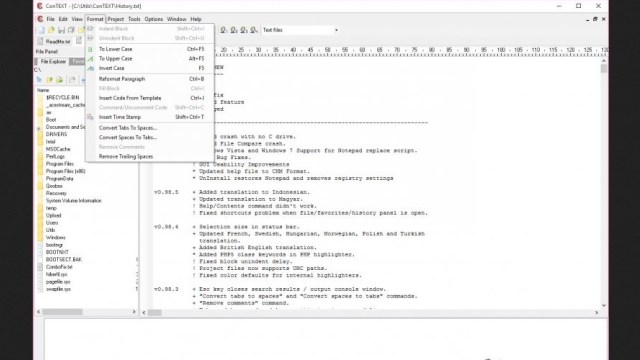Close the open Format menu

tap(95, 19)
